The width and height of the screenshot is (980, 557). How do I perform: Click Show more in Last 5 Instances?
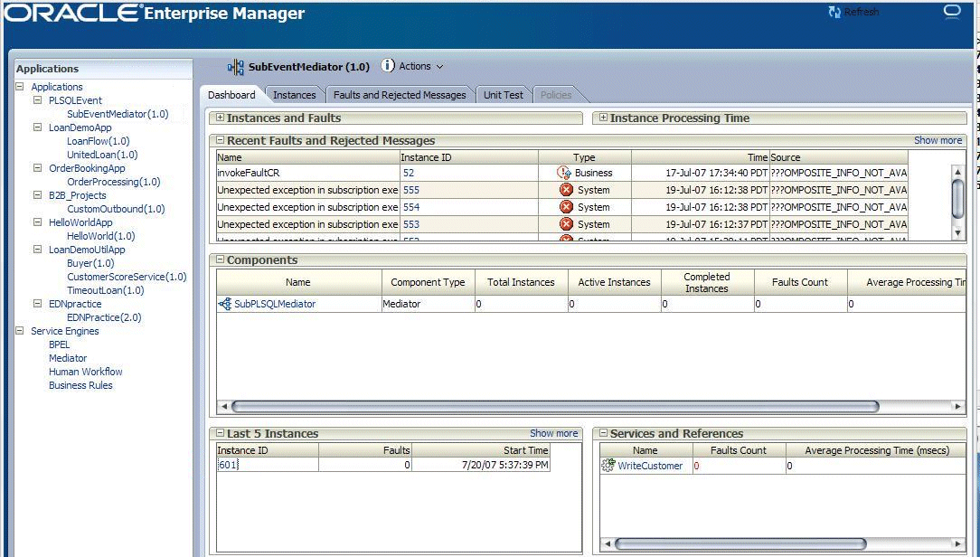[553, 433]
